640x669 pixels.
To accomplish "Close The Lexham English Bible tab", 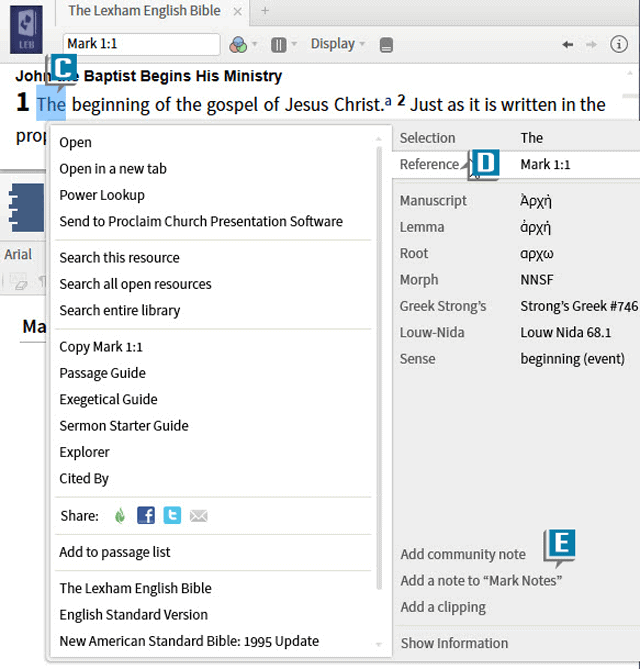I will click(x=238, y=12).
